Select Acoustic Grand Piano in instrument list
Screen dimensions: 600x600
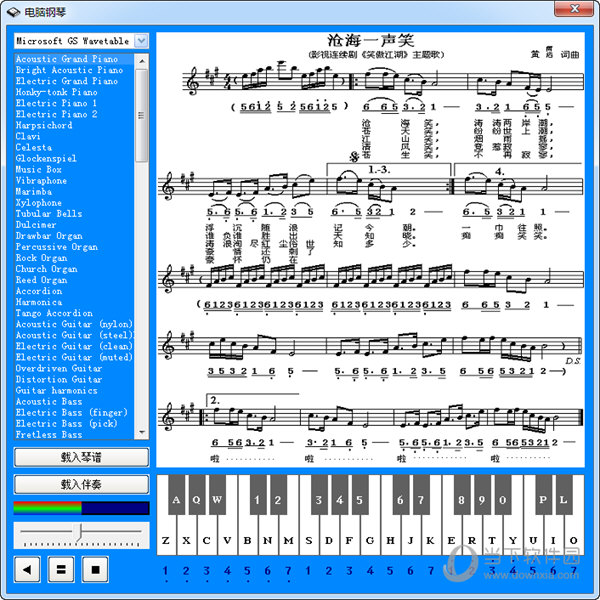[x=67, y=59]
